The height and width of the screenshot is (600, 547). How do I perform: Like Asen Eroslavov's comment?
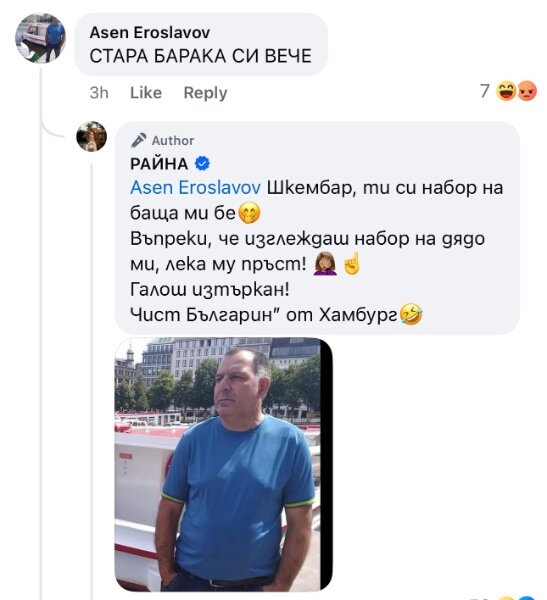146,93
